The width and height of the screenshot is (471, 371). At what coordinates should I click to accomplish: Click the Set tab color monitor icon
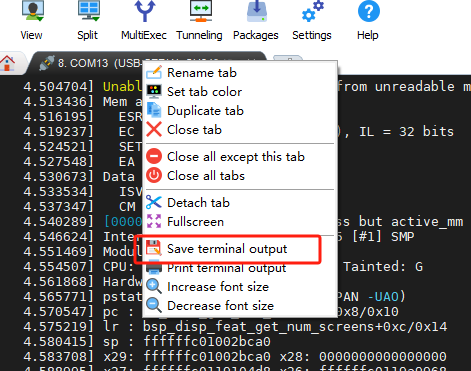click(x=154, y=91)
